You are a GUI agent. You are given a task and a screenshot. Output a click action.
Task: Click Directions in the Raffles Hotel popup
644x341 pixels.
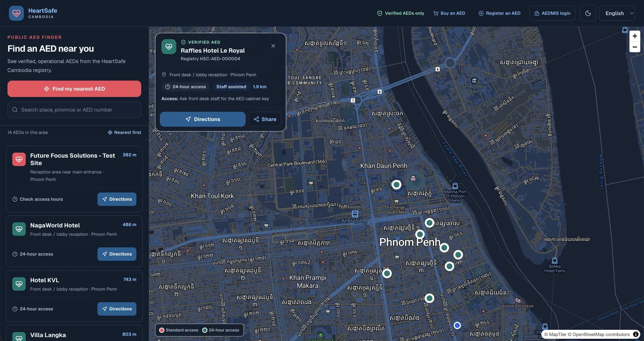[203, 119]
